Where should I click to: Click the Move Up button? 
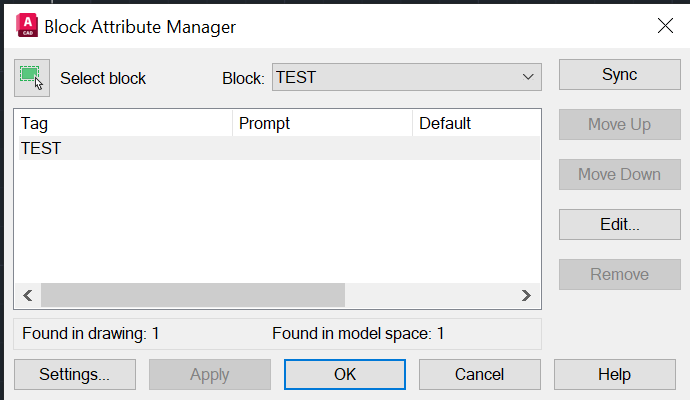(619, 125)
